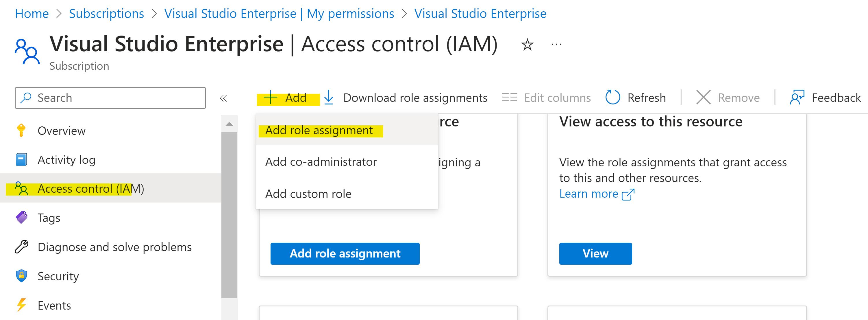Click the Edit columns list icon

[509, 98]
